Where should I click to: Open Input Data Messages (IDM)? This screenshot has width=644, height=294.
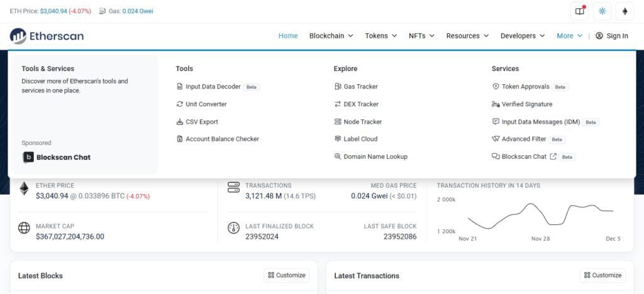[x=541, y=122]
